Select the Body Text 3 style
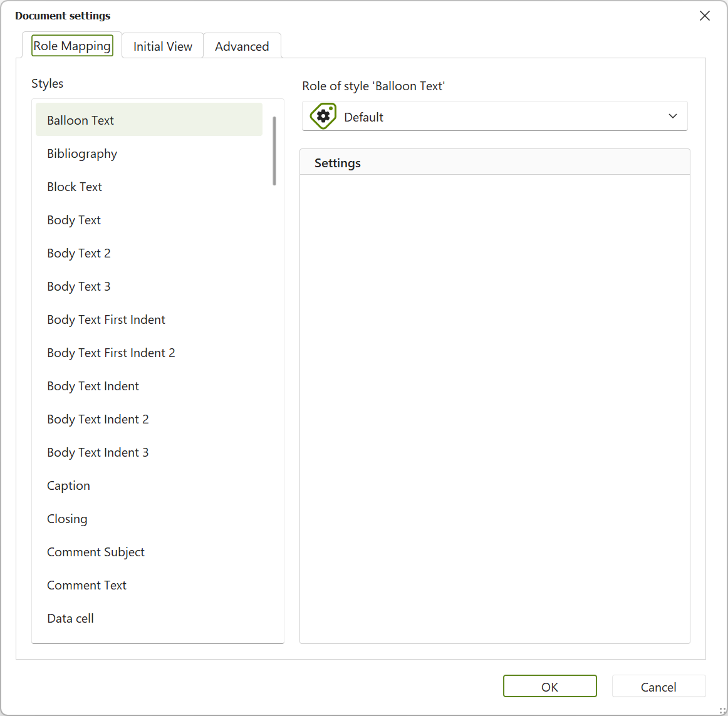The image size is (728, 716). (149, 286)
